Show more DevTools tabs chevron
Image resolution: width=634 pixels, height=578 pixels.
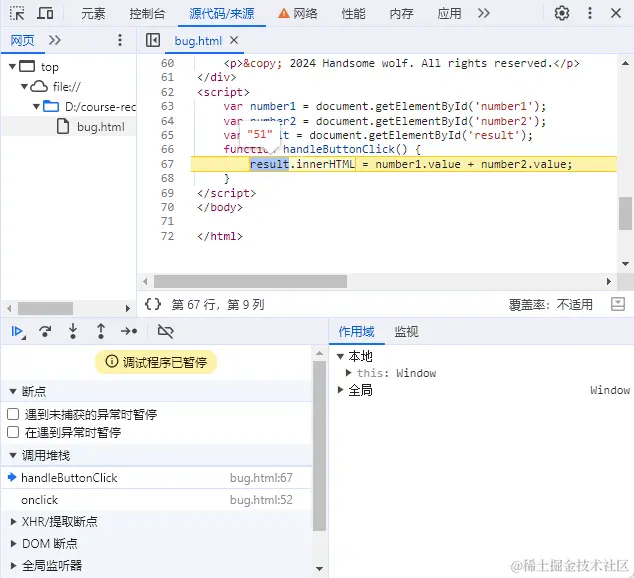(x=484, y=13)
